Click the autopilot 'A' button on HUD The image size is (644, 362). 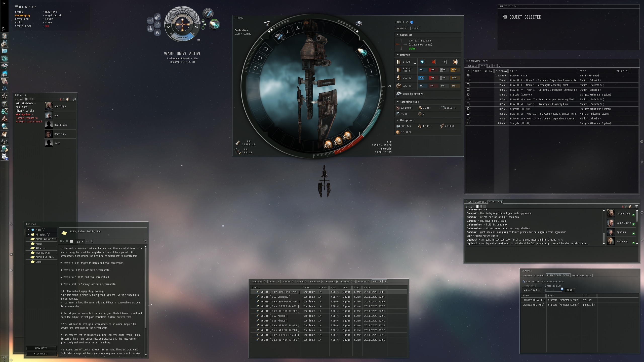pos(157,32)
